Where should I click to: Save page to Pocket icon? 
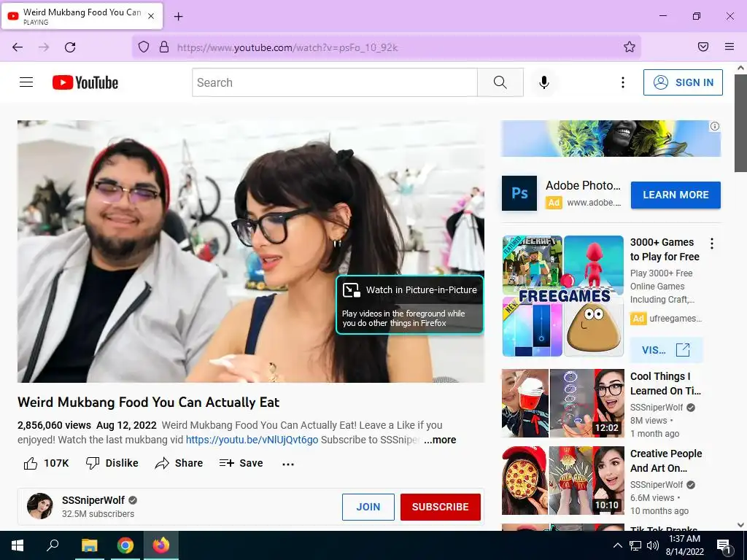click(703, 47)
